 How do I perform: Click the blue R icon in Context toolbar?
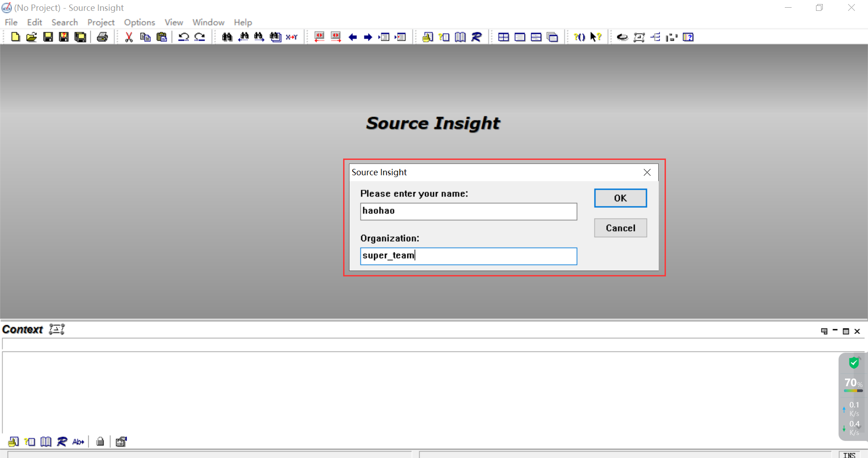click(x=62, y=442)
